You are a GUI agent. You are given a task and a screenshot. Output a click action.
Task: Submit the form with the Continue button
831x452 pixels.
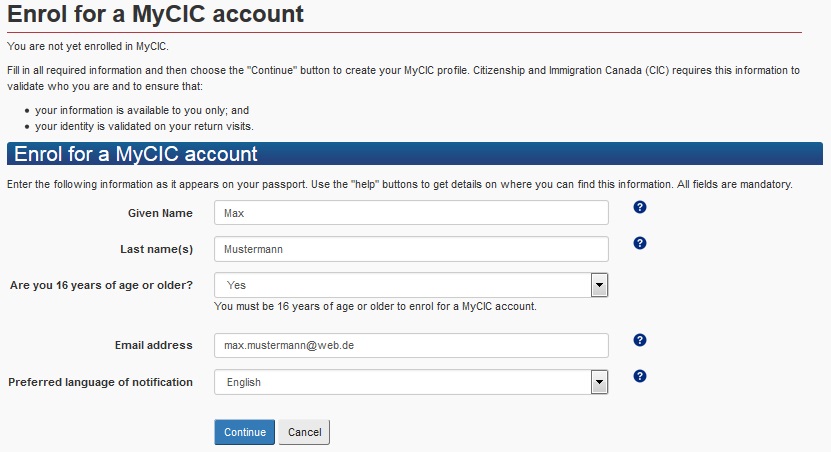(245, 432)
